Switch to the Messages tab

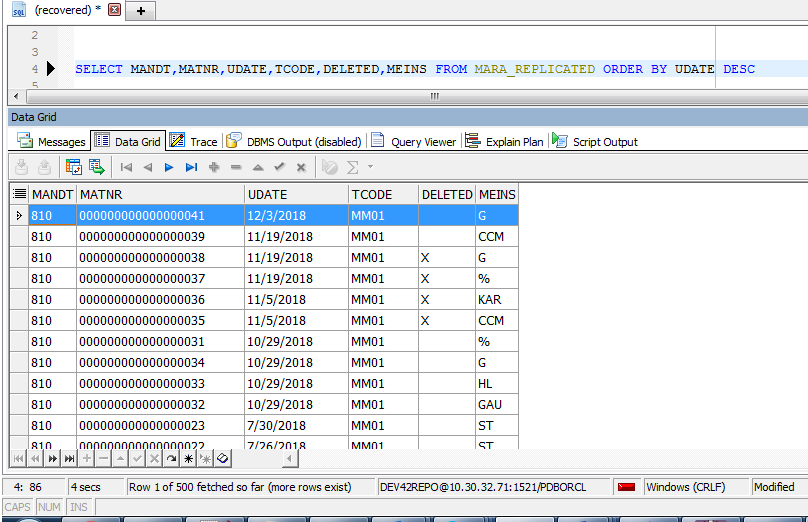pyautogui.click(x=52, y=141)
